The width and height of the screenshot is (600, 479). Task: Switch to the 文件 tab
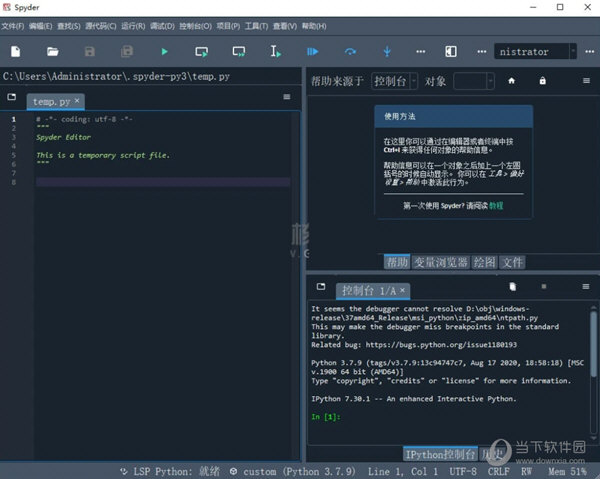pos(512,262)
